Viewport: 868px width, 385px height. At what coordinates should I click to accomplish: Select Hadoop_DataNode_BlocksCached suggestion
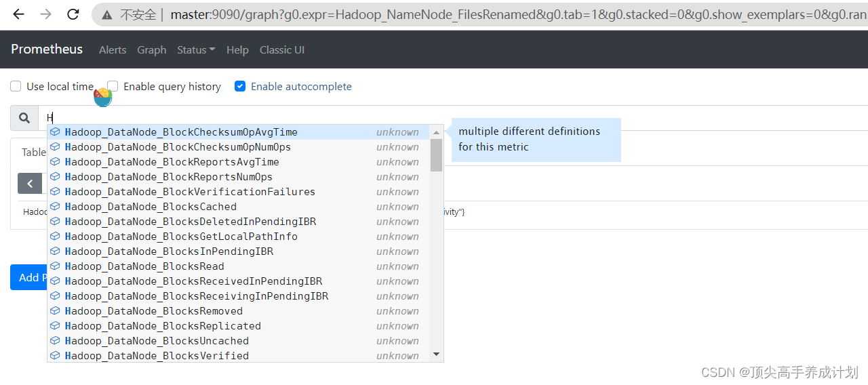[x=239, y=207]
